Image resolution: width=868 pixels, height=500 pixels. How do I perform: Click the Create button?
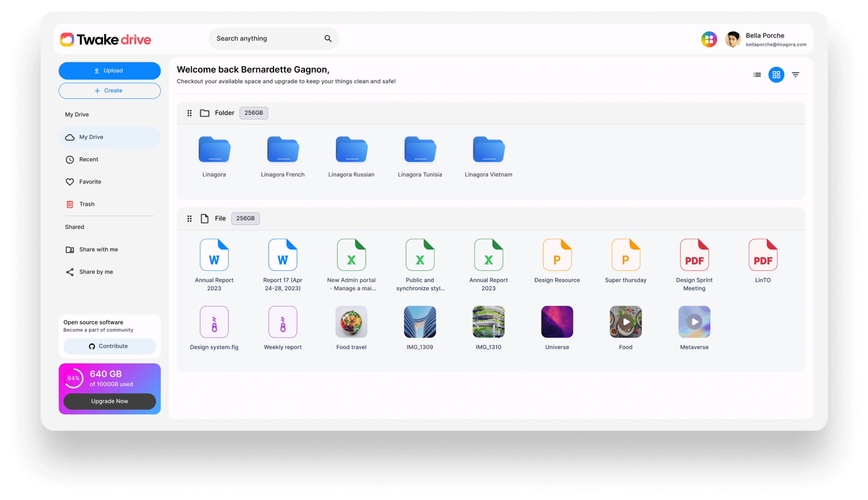tap(110, 90)
